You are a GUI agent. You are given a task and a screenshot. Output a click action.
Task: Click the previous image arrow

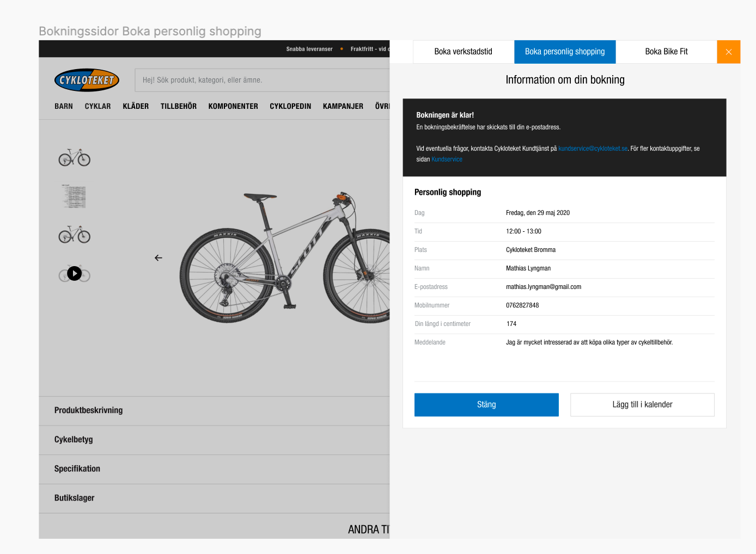(x=158, y=258)
